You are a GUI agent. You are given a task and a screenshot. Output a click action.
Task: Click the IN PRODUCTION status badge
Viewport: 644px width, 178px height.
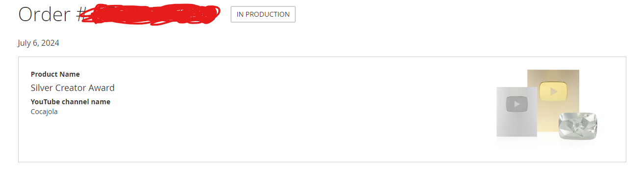point(263,14)
